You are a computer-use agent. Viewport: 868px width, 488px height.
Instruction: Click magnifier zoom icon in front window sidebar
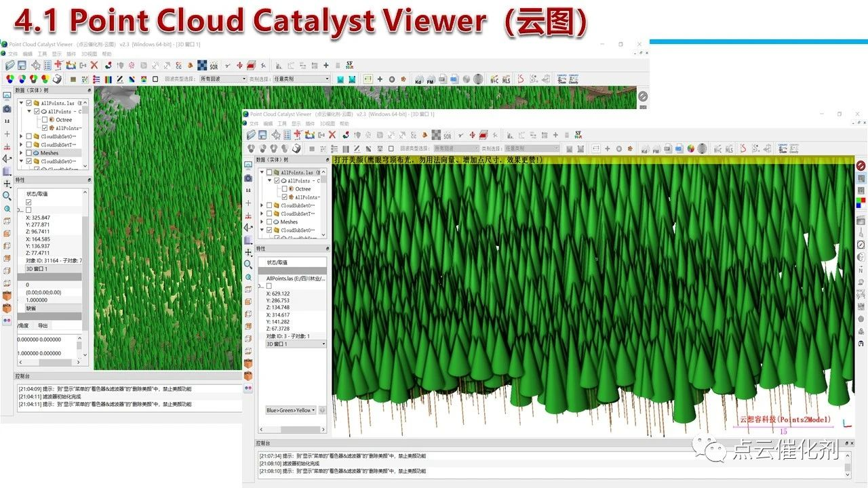tap(248, 264)
